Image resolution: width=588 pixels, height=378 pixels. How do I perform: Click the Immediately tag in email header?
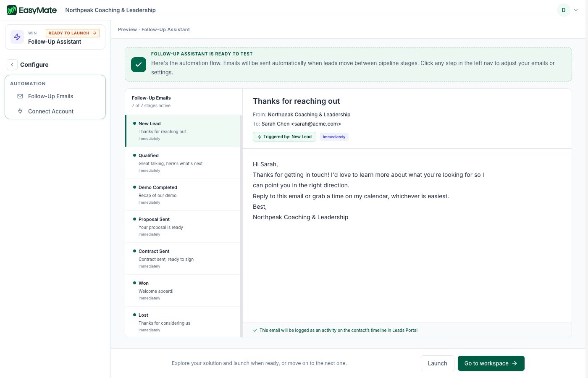point(334,137)
